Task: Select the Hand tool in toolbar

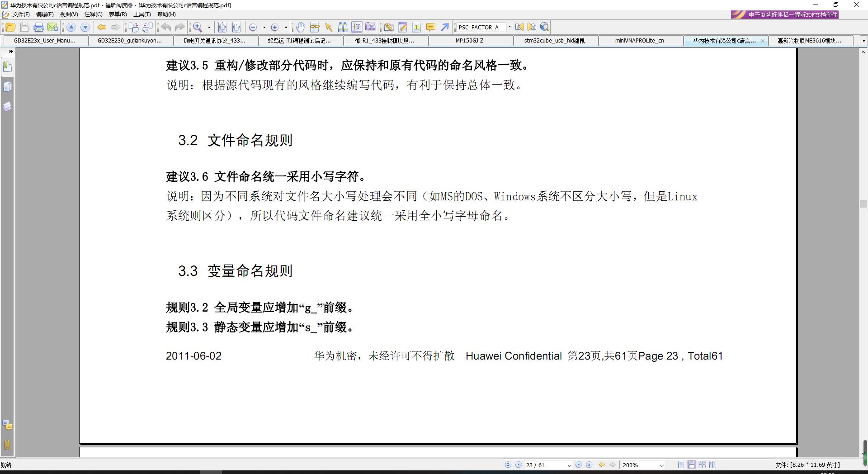Action: point(301,27)
